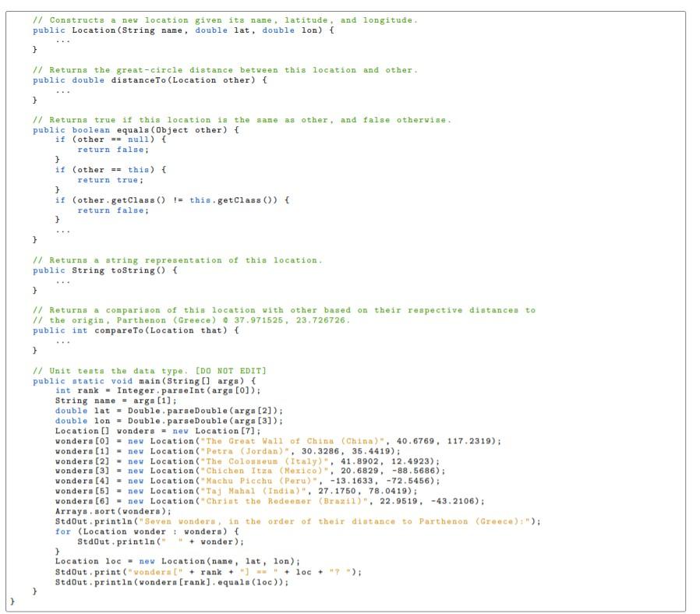Select the "public int compareTo(Location that)" line
Screen dimensions: 700x614
pyautogui.click(x=136, y=330)
